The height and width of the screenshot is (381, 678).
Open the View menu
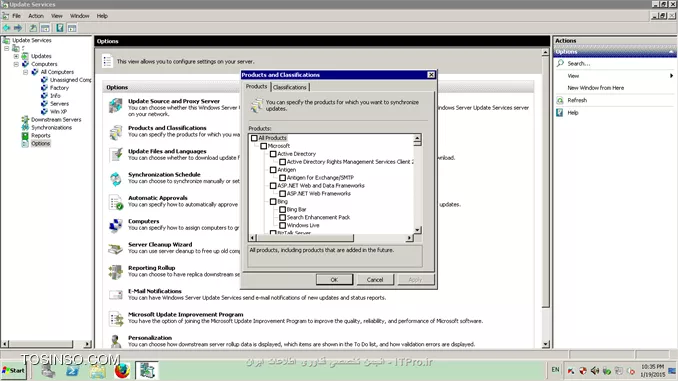pos(57,16)
